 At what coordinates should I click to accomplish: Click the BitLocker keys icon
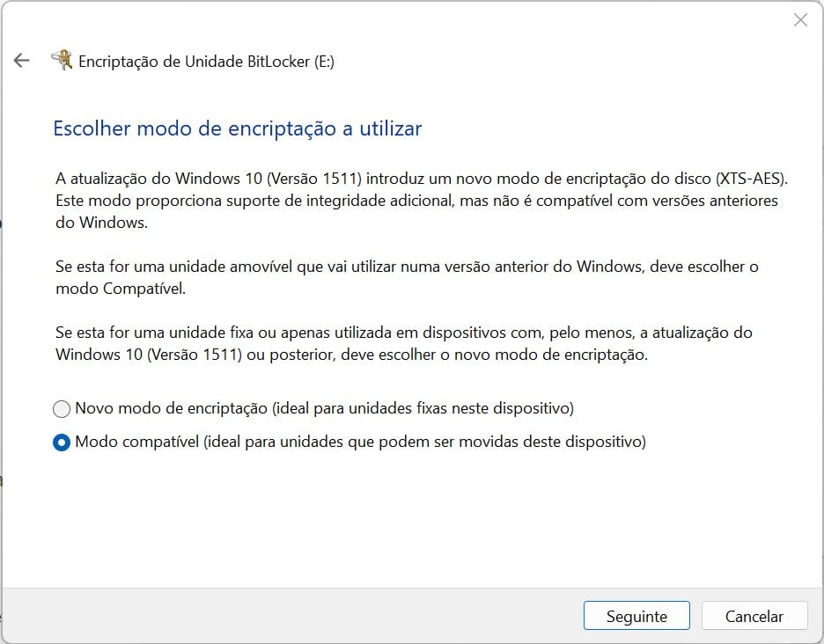(x=62, y=60)
